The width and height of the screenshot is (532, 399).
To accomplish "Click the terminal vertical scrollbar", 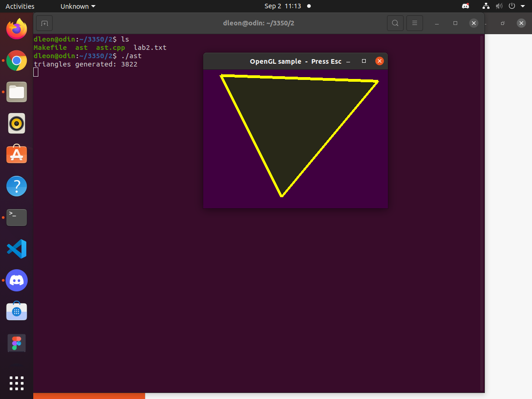I will pos(482,213).
